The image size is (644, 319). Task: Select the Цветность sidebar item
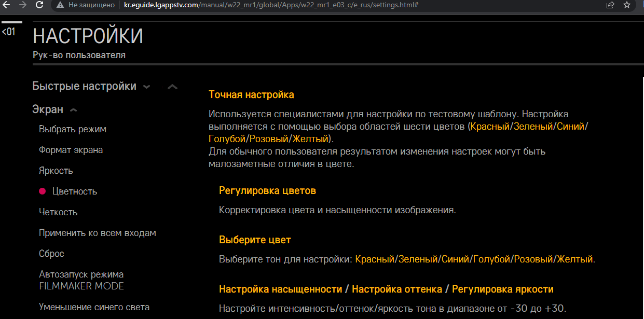[x=75, y=191]
